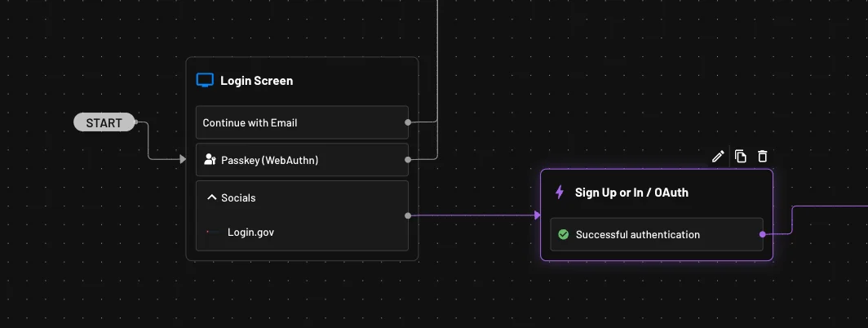Click the duplicate node icon
868x328 pixels.
click(741, 157)
